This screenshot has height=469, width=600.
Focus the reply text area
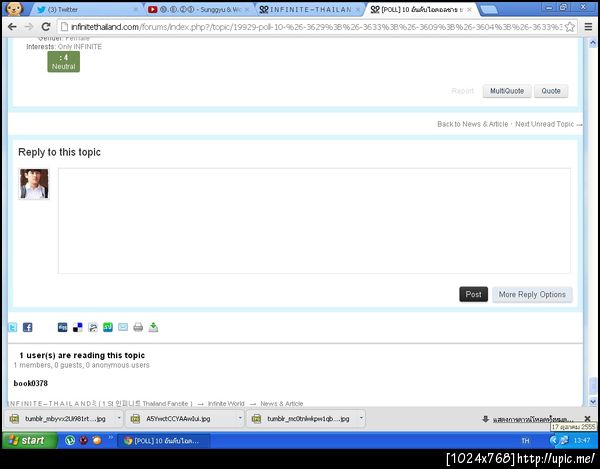(x=314, y=221)
